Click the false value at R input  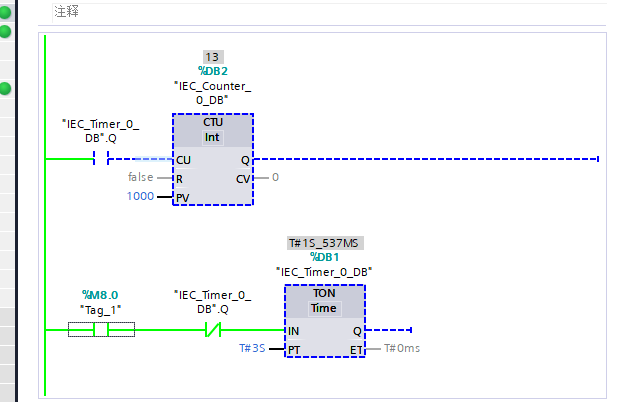pyautogui.click(x=141, y=178)
